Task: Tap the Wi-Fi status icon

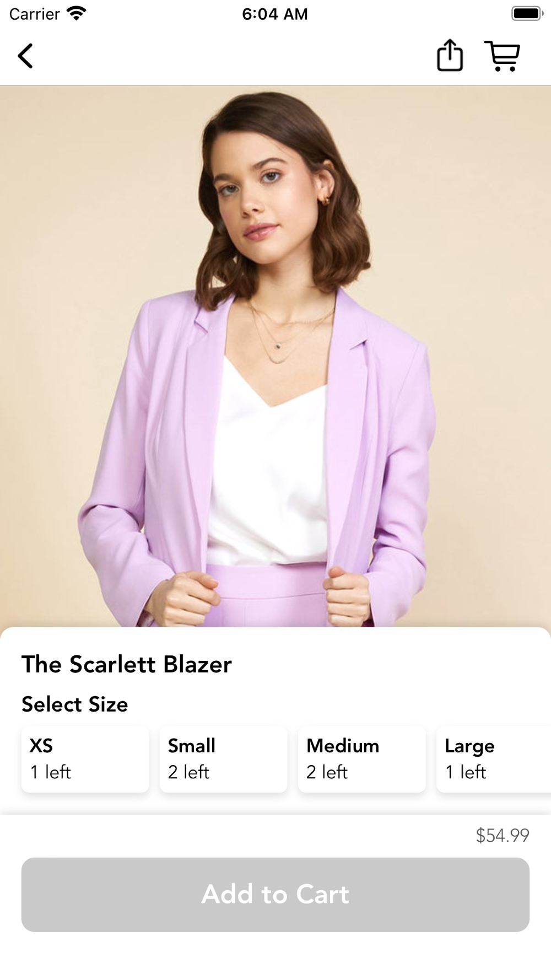Action: coord(76,13)
